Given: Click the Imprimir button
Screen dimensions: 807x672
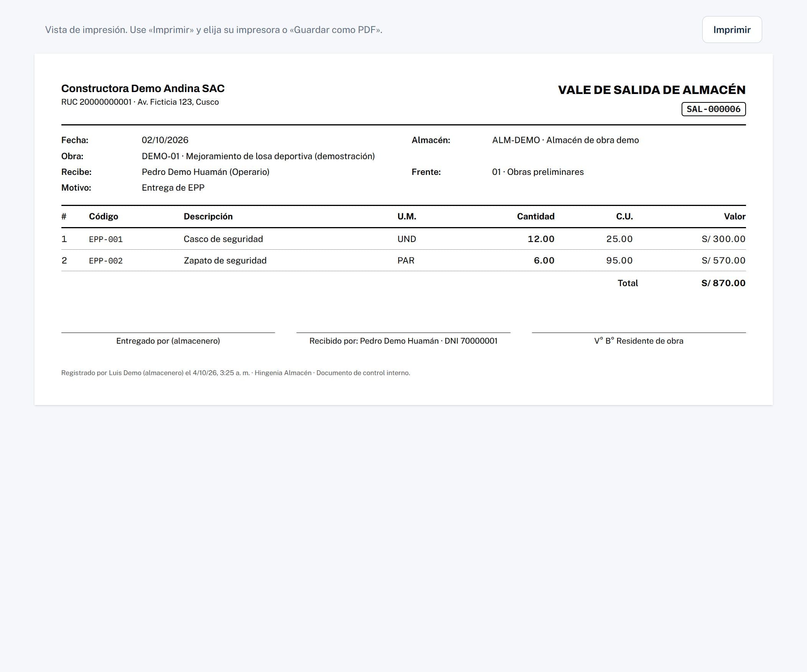Looking at the screenshot, I should pyautogui.click(x=732, y=30).
